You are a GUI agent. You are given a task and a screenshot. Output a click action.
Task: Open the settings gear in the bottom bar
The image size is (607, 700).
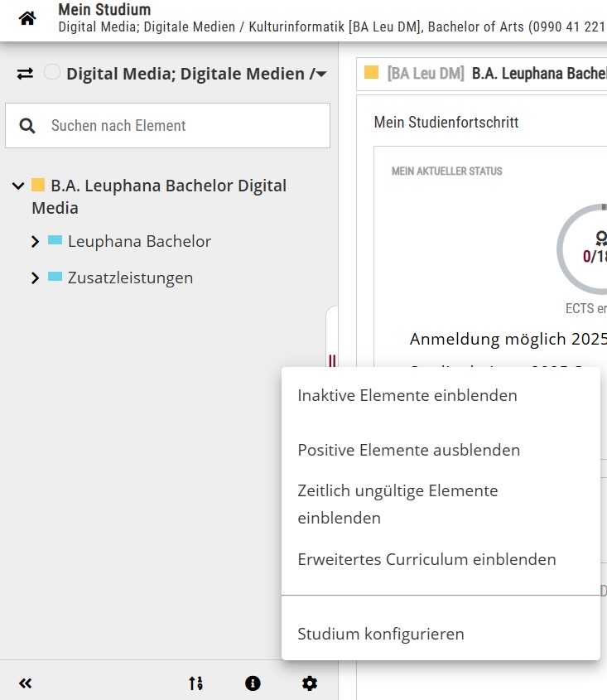click(x=310, y=683)
